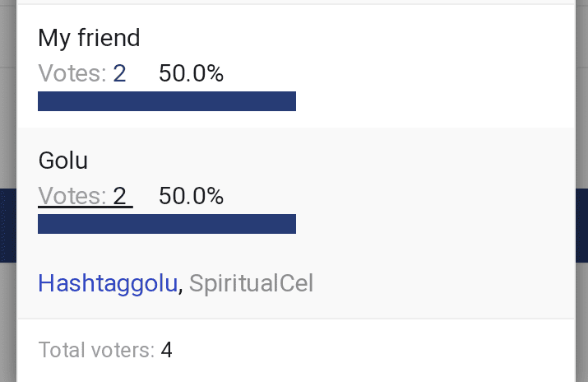This screenshot has height=382, width=588.
Task: Click the total voters count number 4
Action: pyautogui.click(x=167, y=350)
